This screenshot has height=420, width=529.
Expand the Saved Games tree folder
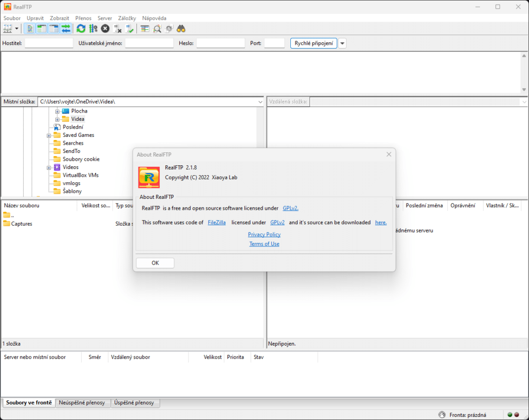(x=49, y=135)
